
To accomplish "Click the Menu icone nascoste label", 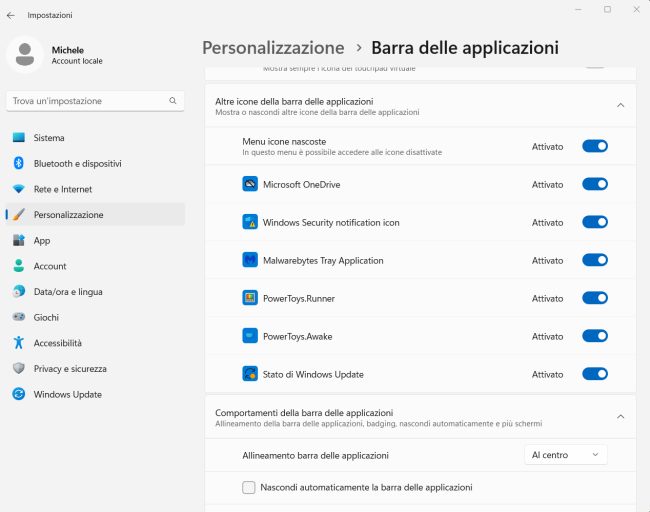I will 284,141.
